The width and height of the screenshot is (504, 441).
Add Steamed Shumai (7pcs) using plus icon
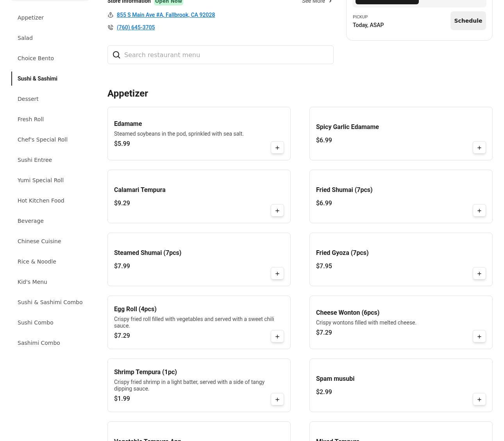pos(277,274)
